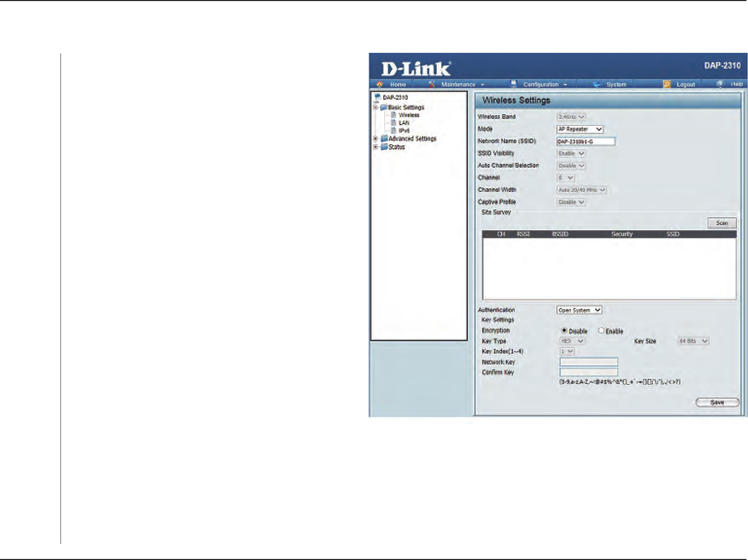Viewport: 748px width, 560px height.
Task: Click the Wireless Settings panel title
Action: [x=516, y=100]
